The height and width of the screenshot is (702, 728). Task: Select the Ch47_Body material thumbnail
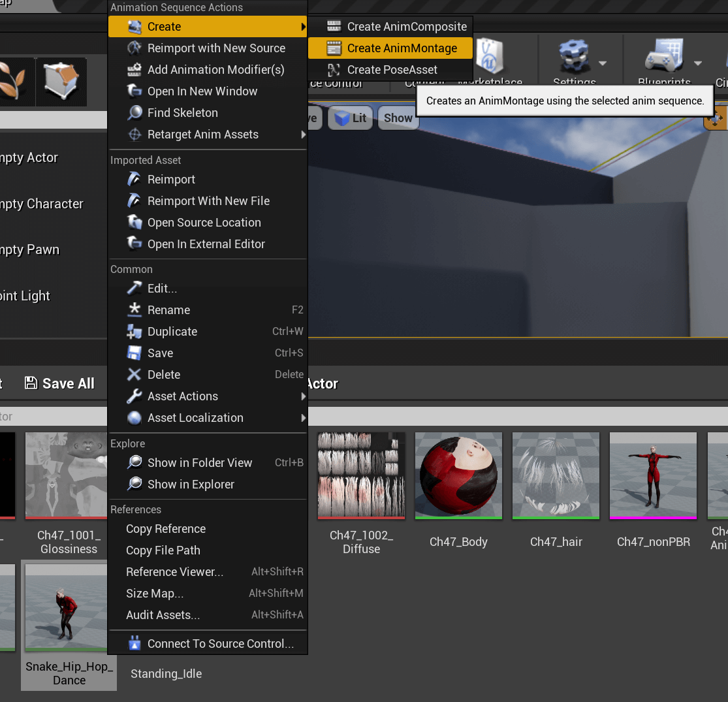click(458, 476)
